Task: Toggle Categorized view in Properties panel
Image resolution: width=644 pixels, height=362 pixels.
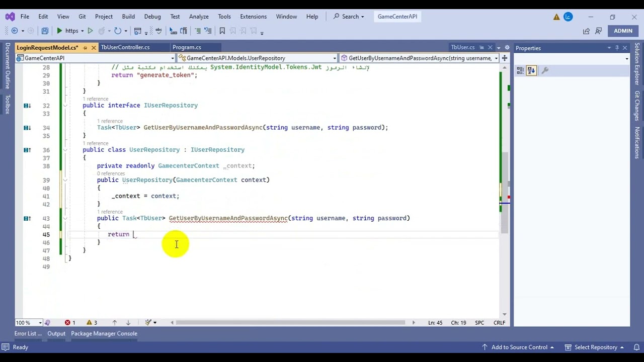Action: [x=520, y=70]
